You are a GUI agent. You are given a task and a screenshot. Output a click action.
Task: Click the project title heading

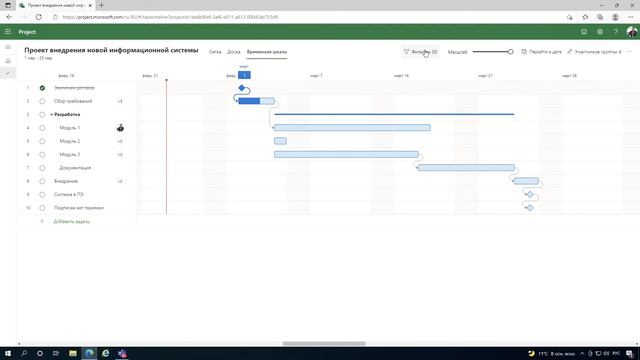click(x=111, y=50)
